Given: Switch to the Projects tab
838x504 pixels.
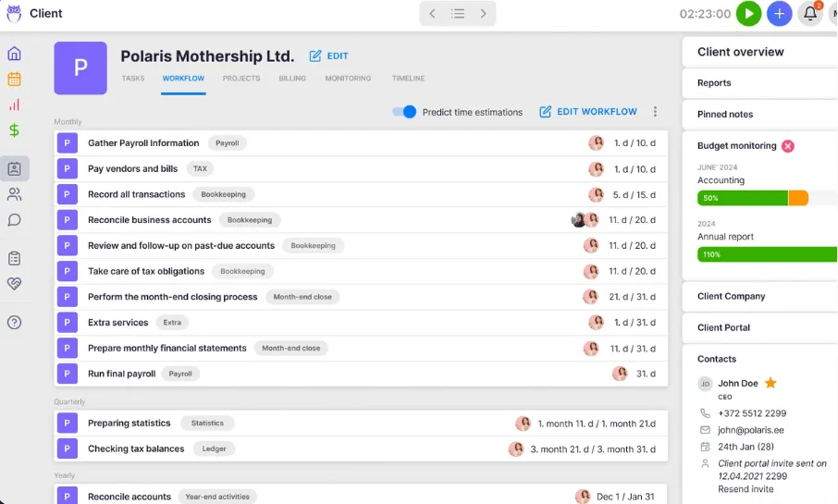Looking at the screenshot, I should (x=241, y=78).
